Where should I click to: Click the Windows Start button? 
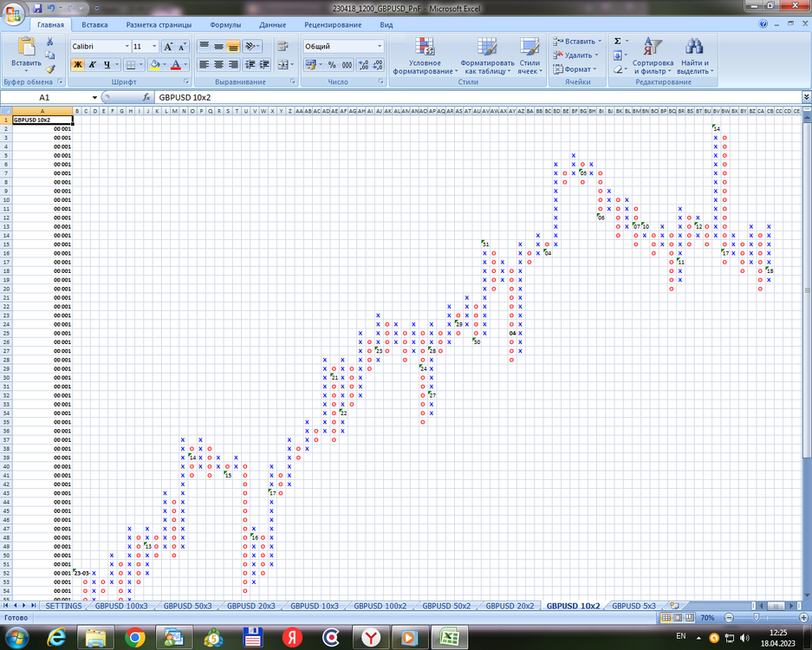(x=16, y=637)
